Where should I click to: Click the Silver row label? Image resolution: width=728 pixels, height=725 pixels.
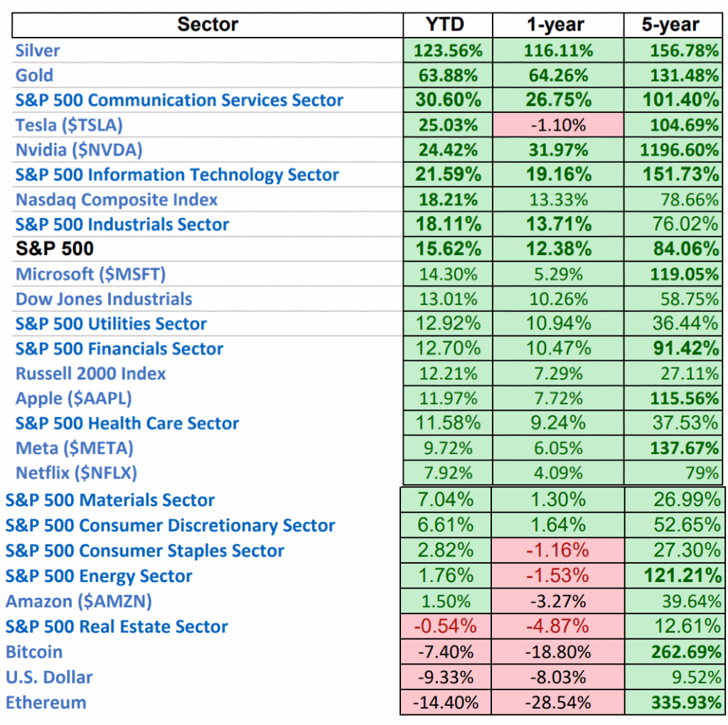pyautogui.click(x=38, y=50)
